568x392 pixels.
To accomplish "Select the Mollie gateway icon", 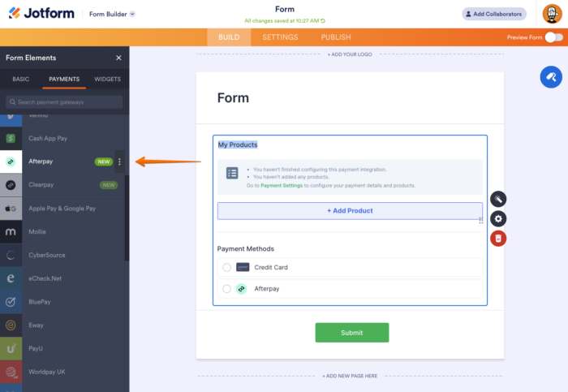I will tap(11, 232).
